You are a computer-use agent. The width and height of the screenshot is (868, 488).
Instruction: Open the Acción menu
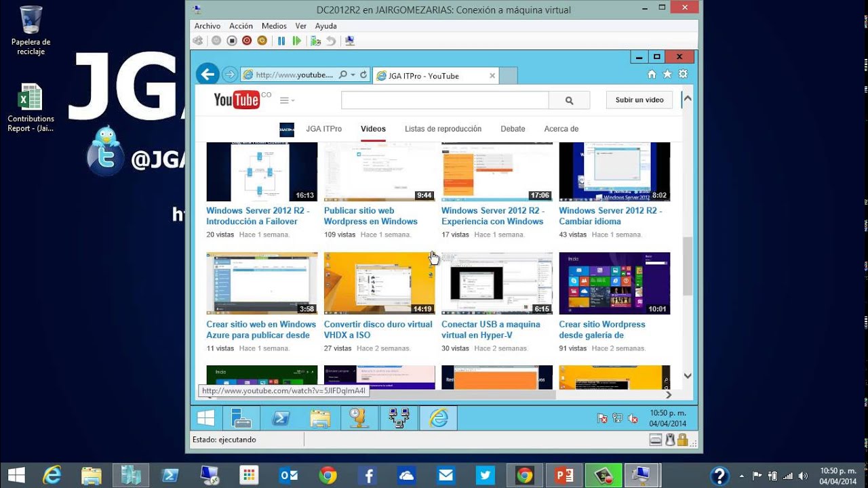click(x=241, y=26)
